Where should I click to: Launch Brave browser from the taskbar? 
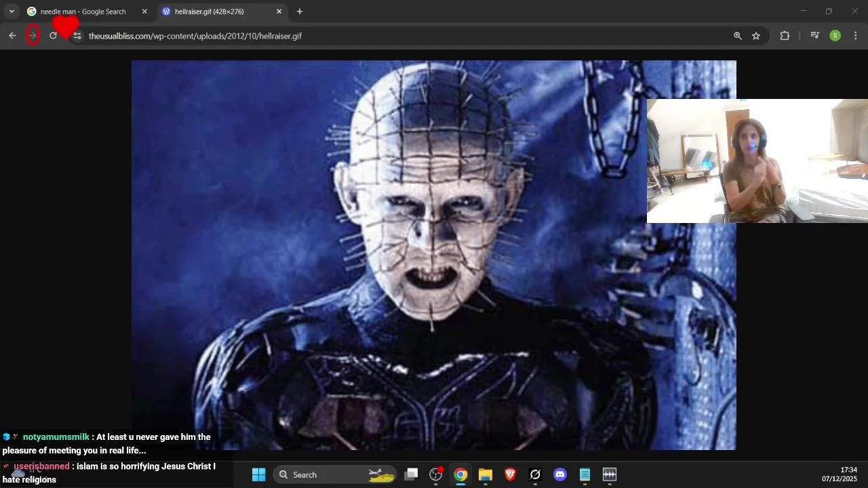[x=511, y=474]
